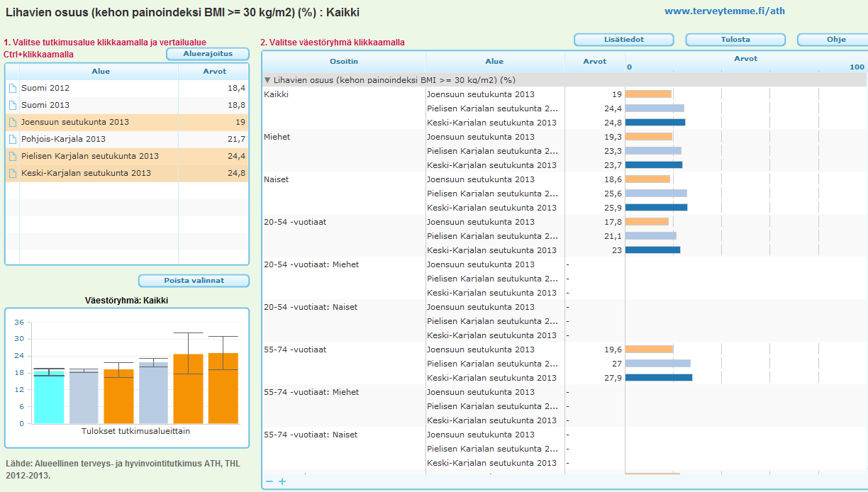Click the orange Joensuun bar in the Kaikki group
The image size is (868, 492).
coord(648,94)
